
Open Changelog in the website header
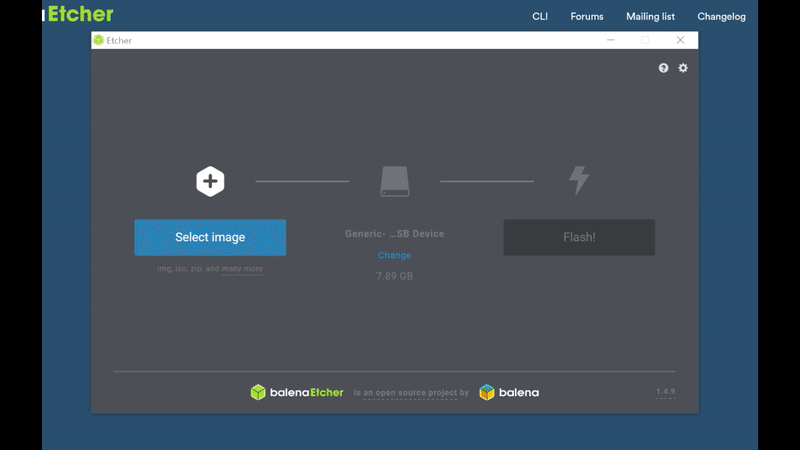tap(721, 16)
